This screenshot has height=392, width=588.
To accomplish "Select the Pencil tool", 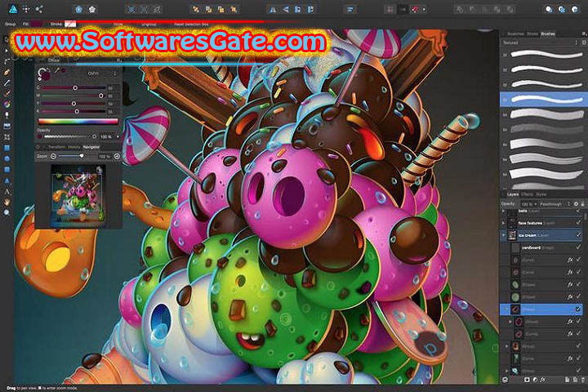I will (x=7, y=82).
